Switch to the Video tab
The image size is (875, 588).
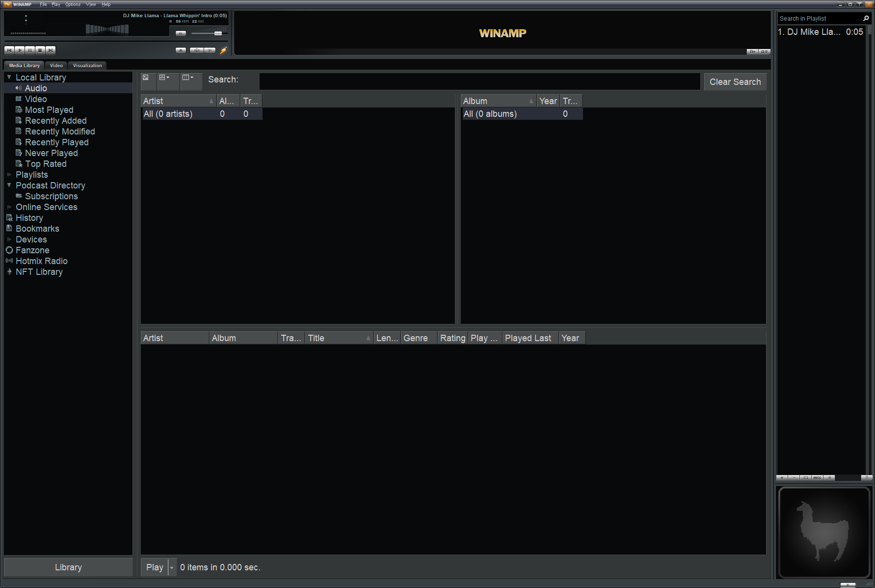[x=56, y=65]
